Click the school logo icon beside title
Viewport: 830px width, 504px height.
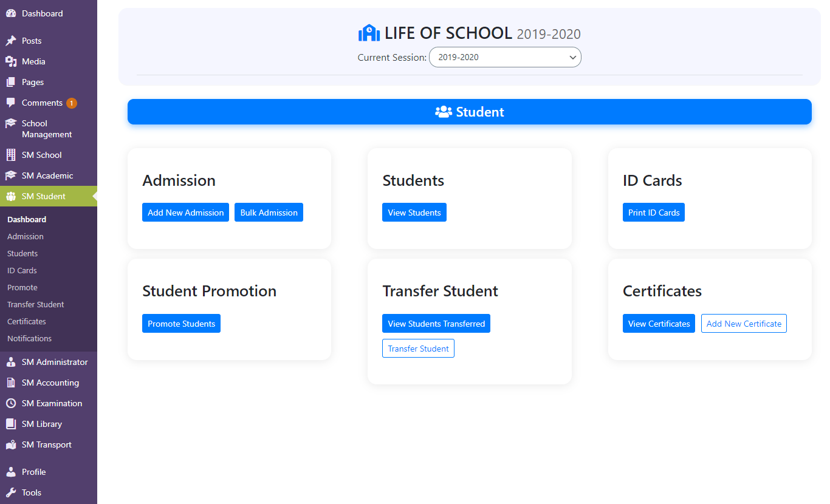(x=369, y=33)
